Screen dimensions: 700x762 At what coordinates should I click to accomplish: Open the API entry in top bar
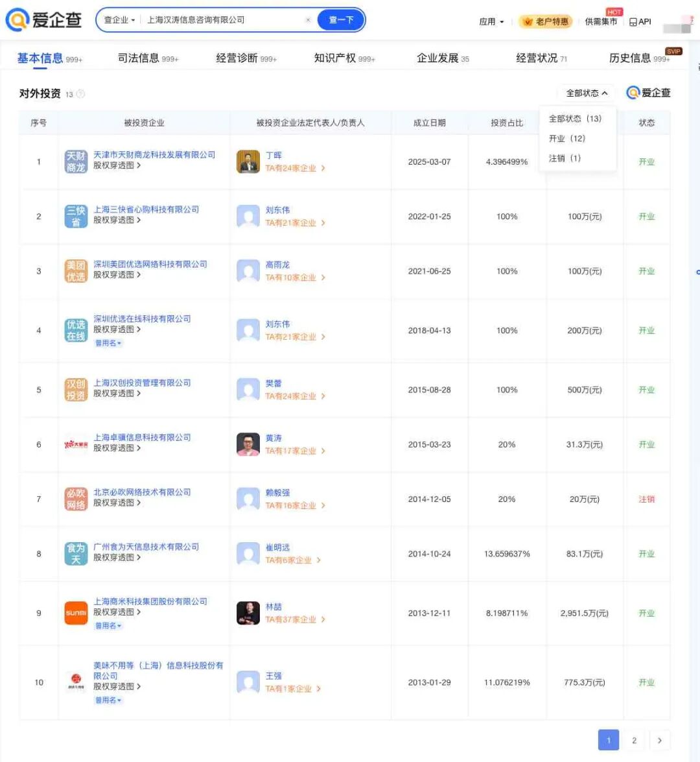click(x=640, y=21)
